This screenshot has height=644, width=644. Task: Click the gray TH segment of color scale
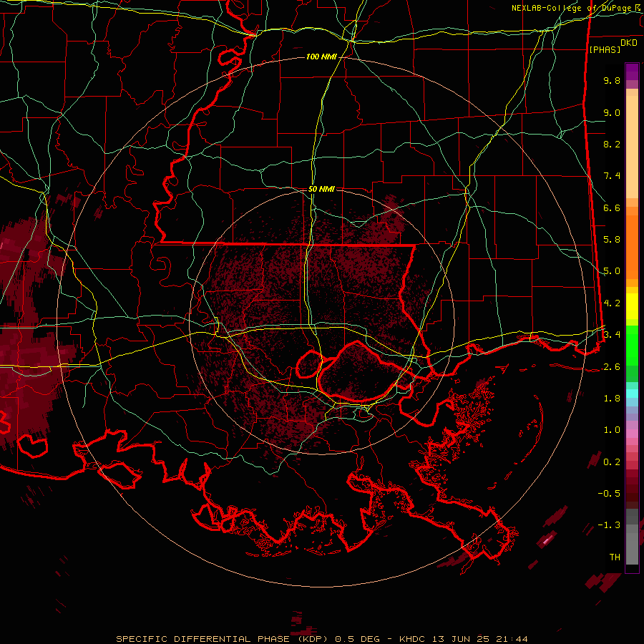632,548
